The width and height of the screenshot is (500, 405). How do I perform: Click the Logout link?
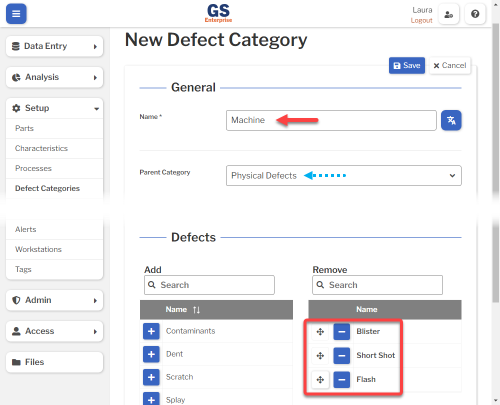pos(421,20)
